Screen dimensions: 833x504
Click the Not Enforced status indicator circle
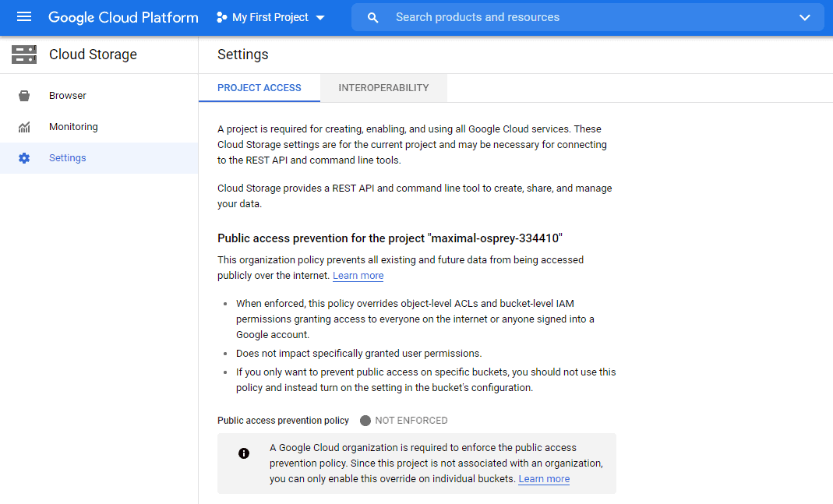point(365,421)
